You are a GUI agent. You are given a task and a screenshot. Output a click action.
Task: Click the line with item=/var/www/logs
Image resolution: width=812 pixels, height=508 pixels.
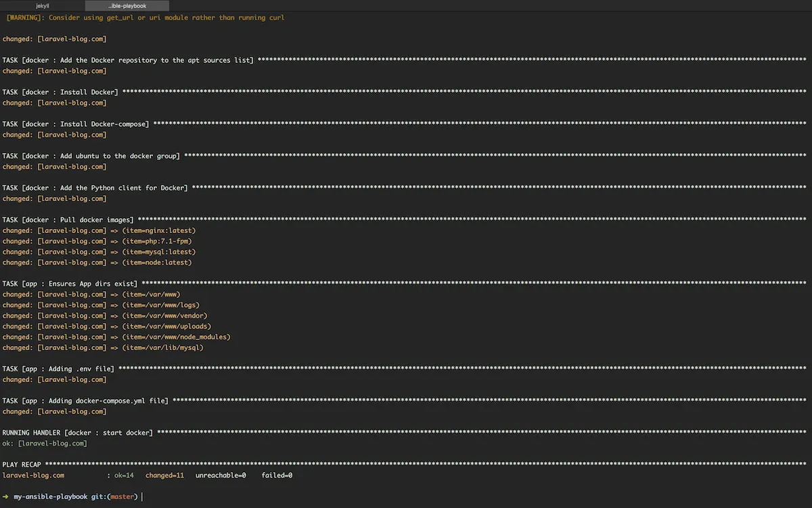click(101, 305)
